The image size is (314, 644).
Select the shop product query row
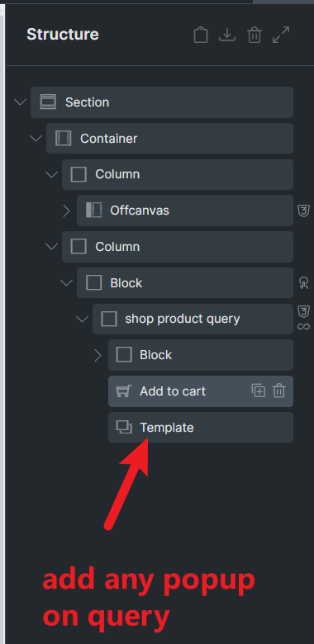193,320
